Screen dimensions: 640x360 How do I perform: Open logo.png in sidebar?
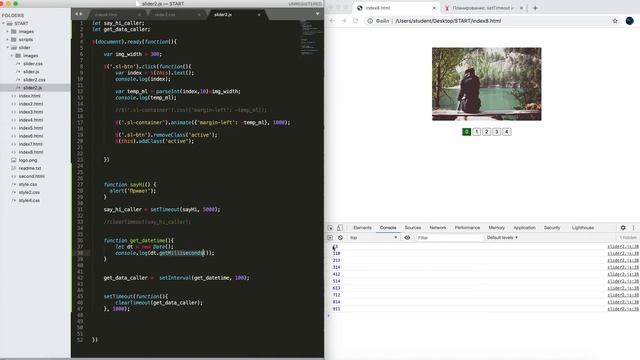click(28, 160)
